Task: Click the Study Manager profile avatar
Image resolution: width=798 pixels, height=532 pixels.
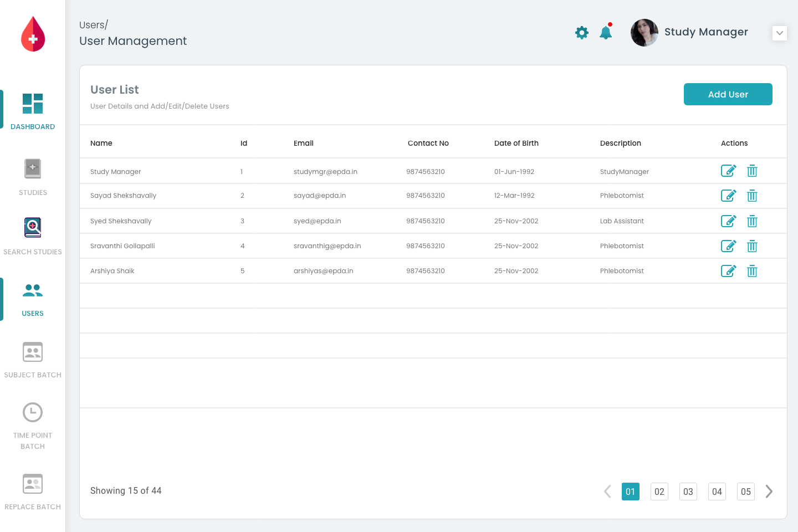Action: 644,33
